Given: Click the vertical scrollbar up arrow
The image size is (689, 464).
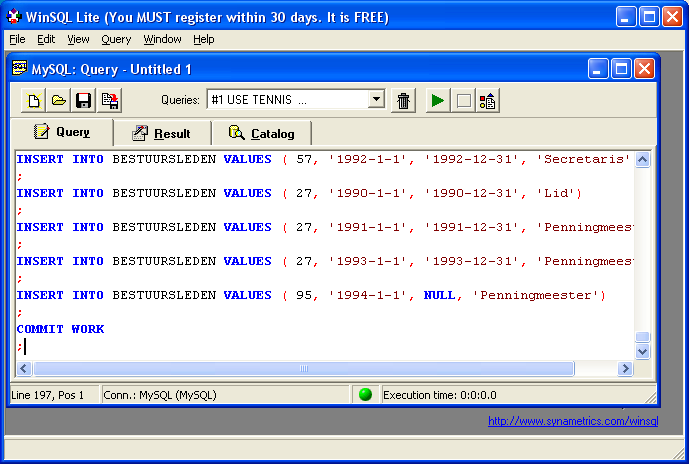Looking at the screenshot, I should pyautogui.click(x=642, y=160).
